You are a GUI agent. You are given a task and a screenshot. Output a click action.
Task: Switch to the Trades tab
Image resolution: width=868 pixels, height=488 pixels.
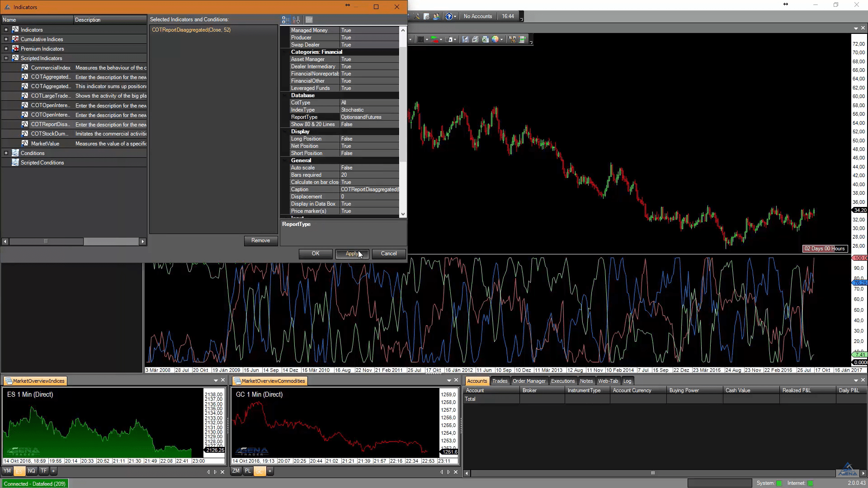[500, 381]
